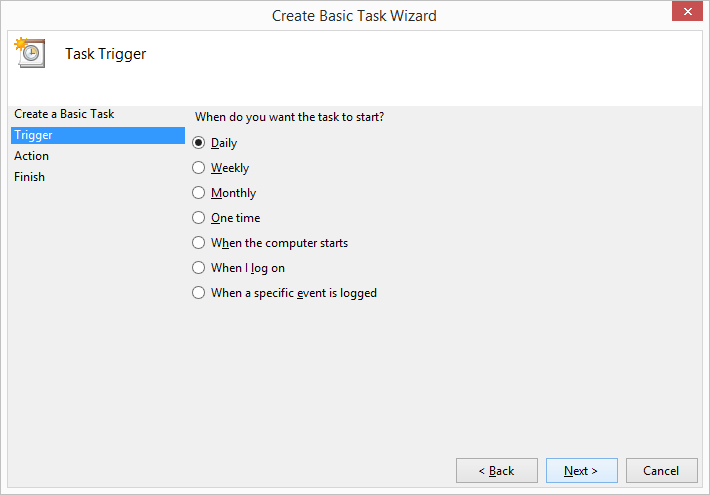
Task: Click the 'Monthly' label text
Action: 233,193
